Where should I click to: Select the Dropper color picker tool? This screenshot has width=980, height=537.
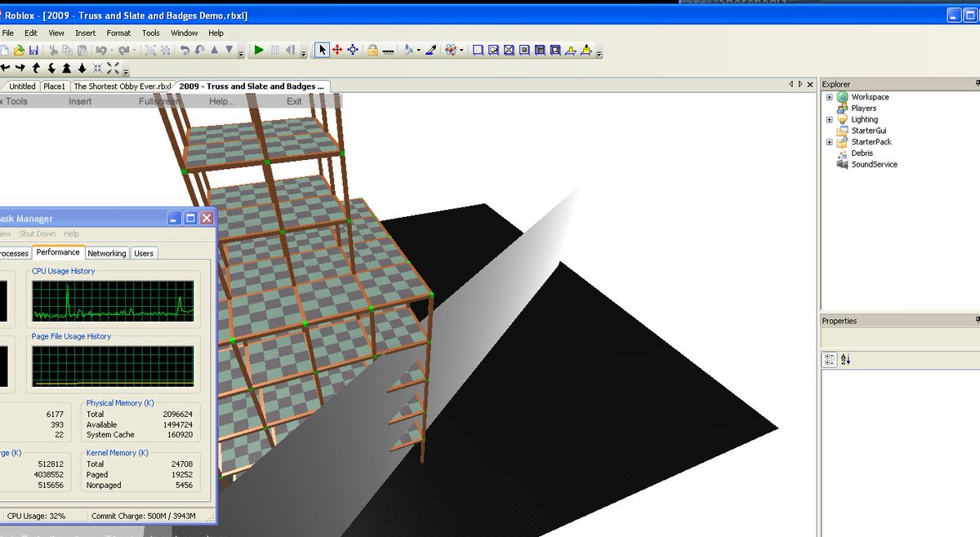point(430,50)
